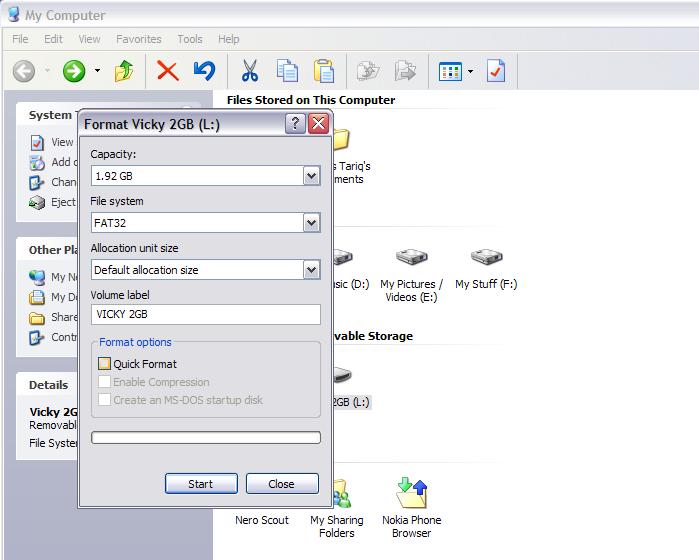Open the Nokia Phone Browser icon
This screenshot has width=699, height=560.
(x=411, y=497)
